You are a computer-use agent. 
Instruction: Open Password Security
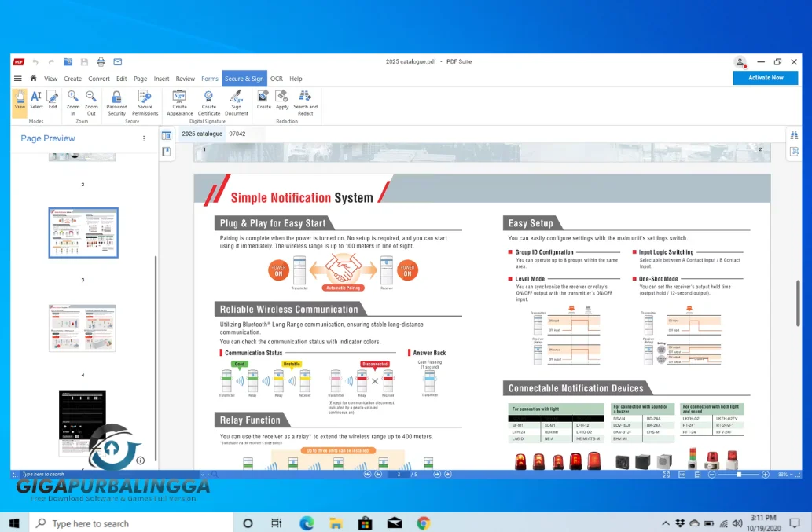[x=116, y=103]
